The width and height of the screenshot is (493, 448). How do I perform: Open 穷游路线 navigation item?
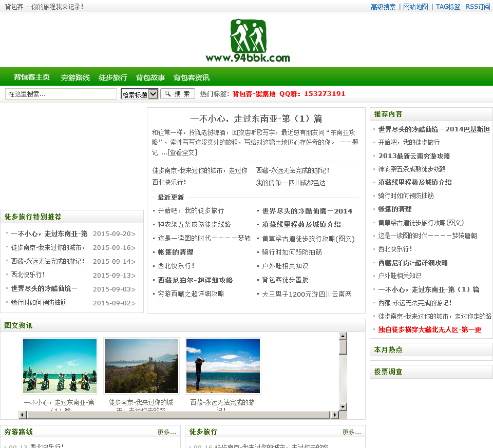tap(75, 77)
